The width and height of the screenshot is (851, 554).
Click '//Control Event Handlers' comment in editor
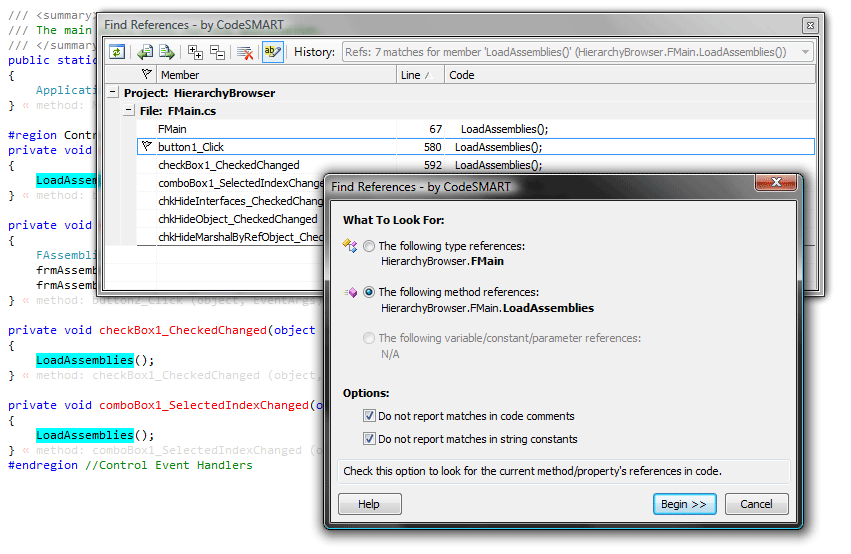pos(169,466)
